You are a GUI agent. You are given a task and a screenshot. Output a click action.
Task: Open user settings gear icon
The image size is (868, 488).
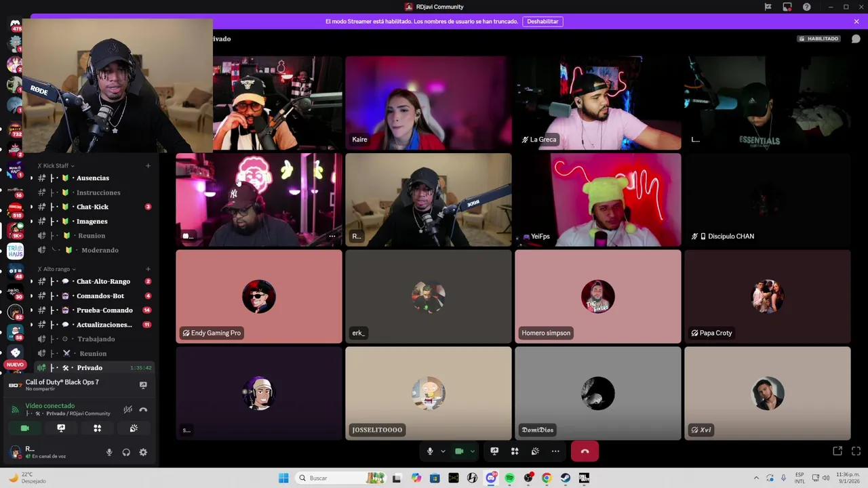pyautogui.click(x=143, y=452)
